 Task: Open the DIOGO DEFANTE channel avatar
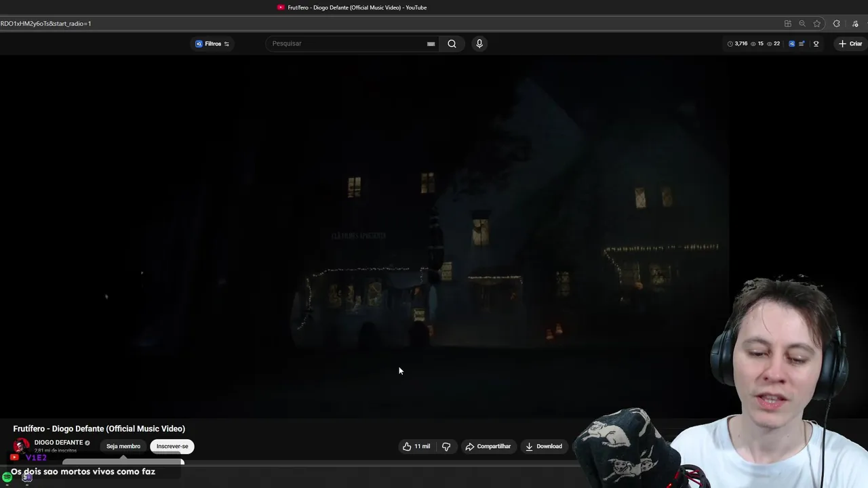[x=22, y=446]
